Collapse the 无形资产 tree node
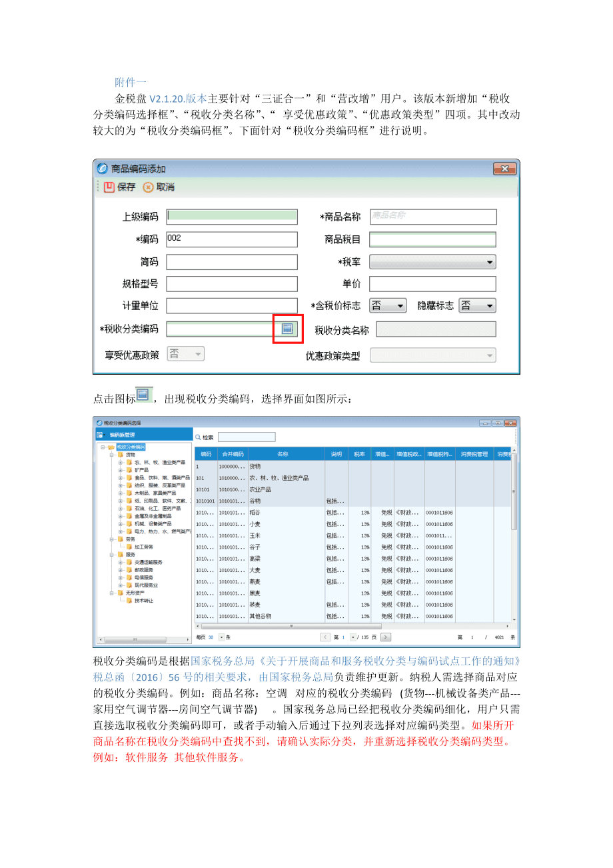This screenshot has width=613, height=868. pyautogui.click(x=111, y=592)
